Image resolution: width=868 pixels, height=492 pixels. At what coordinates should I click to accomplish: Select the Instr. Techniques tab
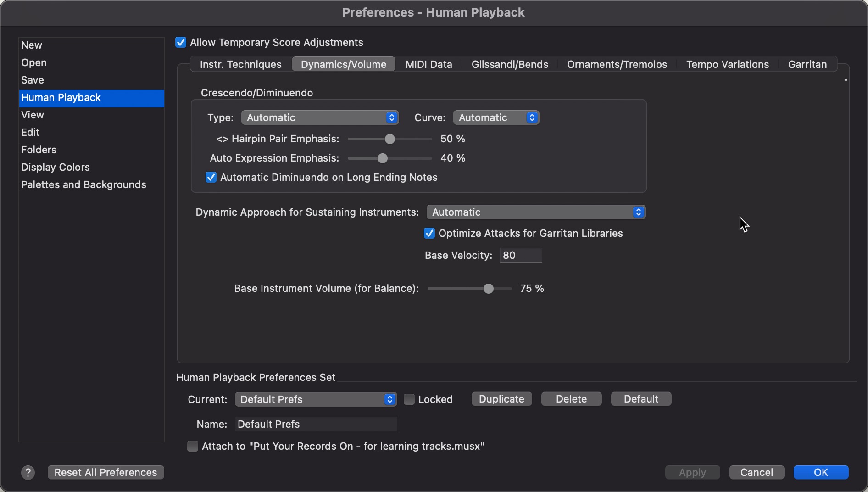[240, 65]
